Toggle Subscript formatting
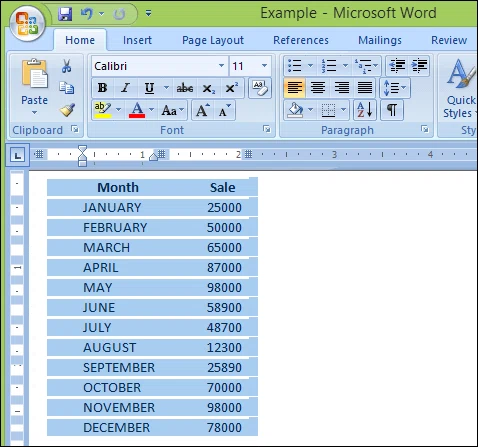The height and width of the screenshot is (447, 478). (x=209, y=88)
